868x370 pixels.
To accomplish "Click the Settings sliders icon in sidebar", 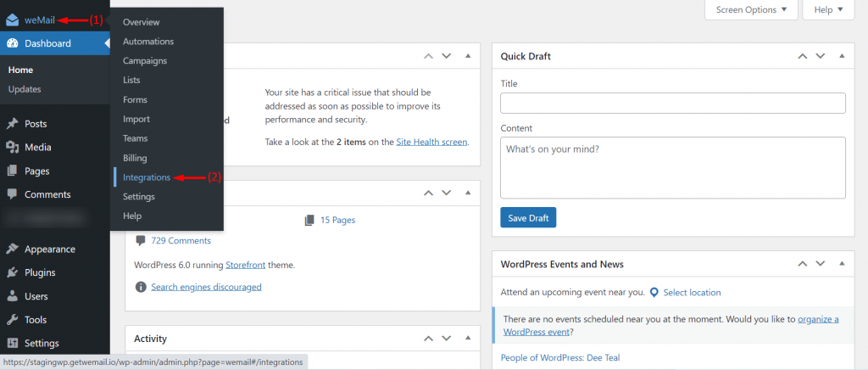I will [x=12, y=344].
